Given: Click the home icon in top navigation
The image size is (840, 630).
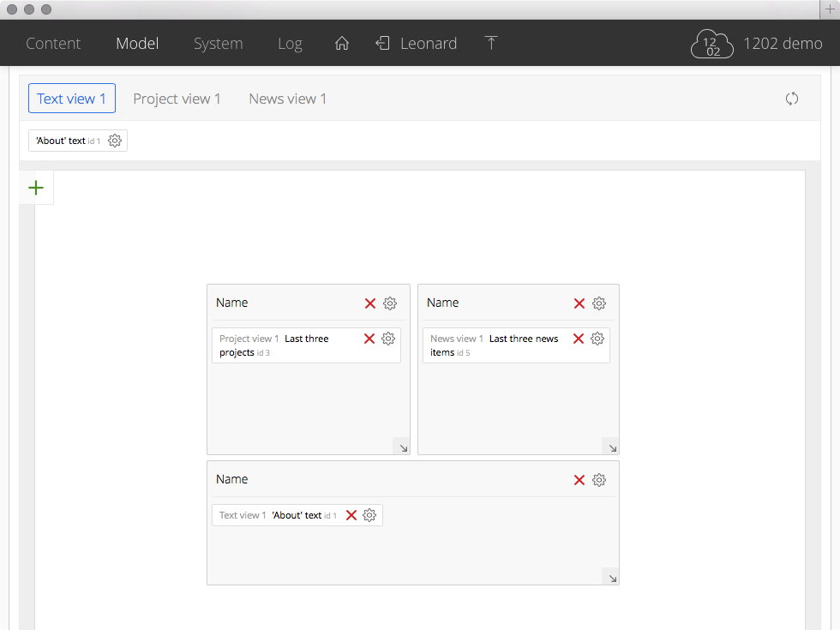Looking at the screenshot, I should (342, 44).
